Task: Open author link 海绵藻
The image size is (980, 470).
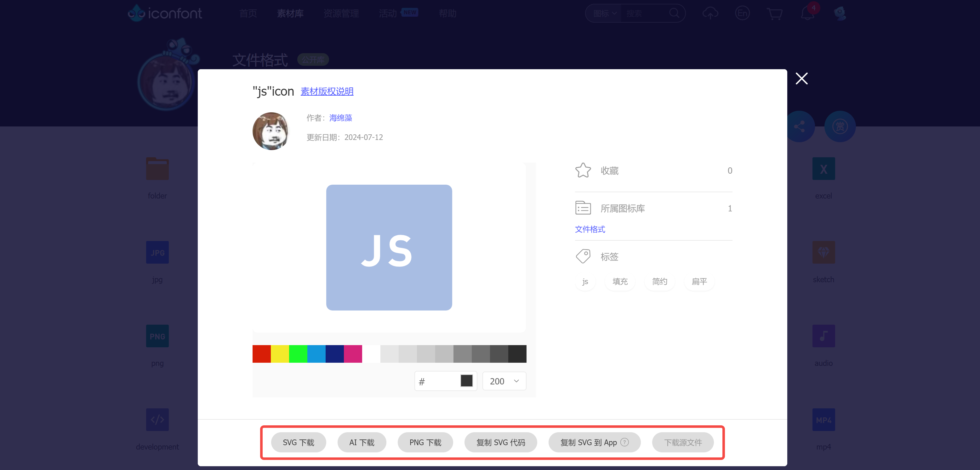Action: pyautogui.click(x=340, y=118)
